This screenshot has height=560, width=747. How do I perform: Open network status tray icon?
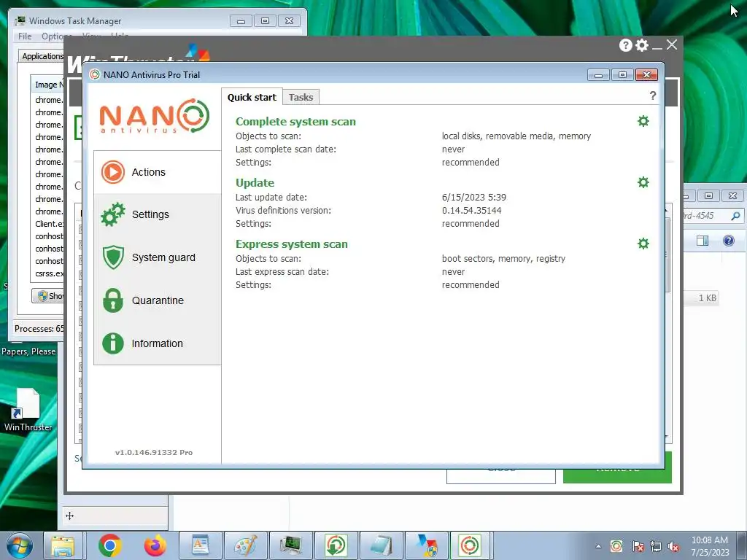click(x=656, y=546)
